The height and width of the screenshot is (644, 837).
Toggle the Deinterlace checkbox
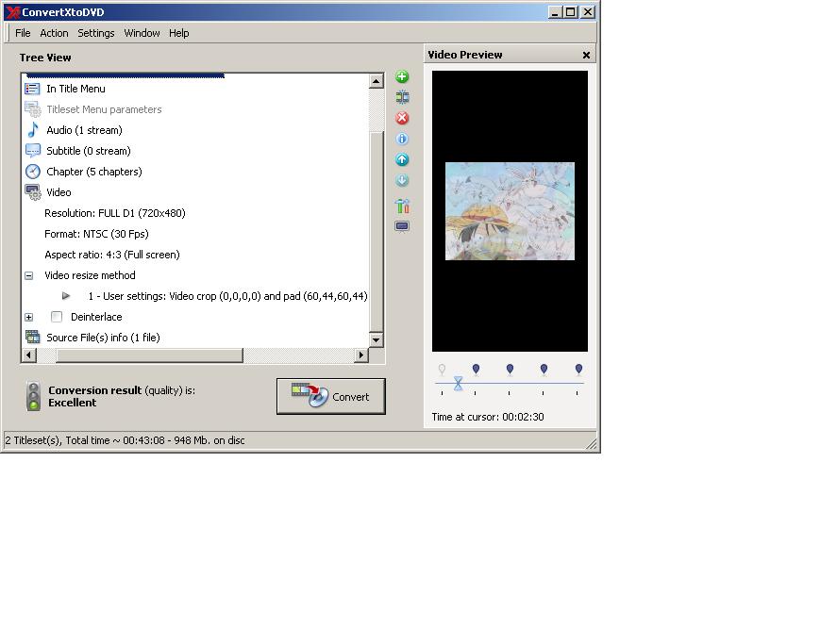[57, 317]
